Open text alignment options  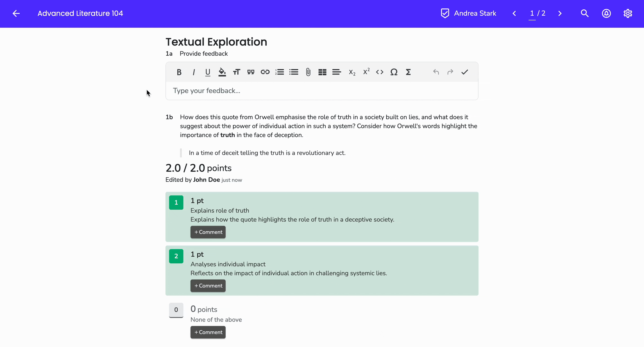click(x=337, y=72)
